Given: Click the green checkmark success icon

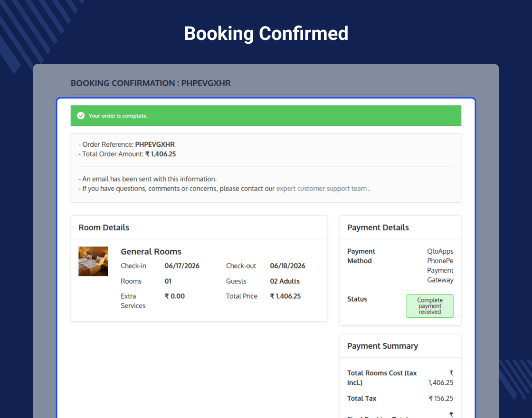Looking at the screenshot, I should (81, 116).
